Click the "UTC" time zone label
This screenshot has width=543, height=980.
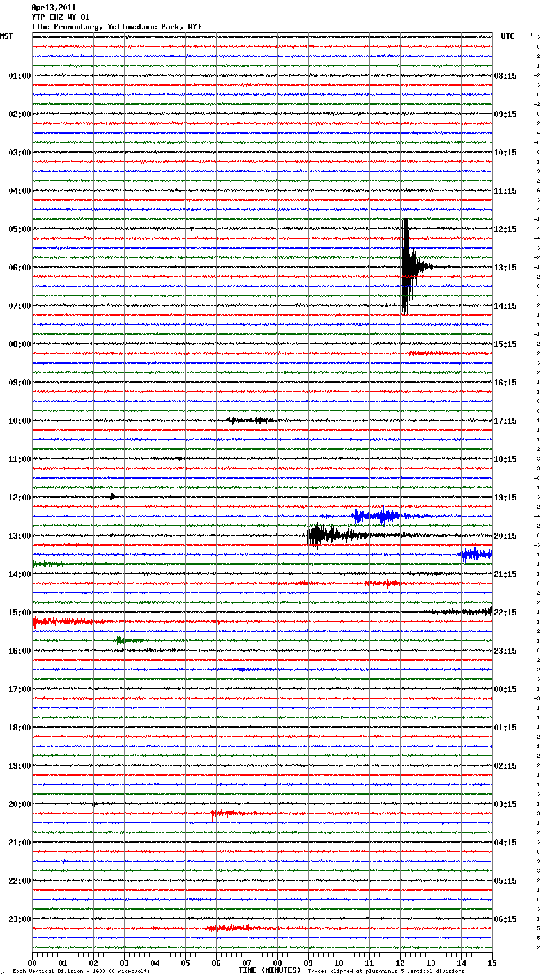508,36
